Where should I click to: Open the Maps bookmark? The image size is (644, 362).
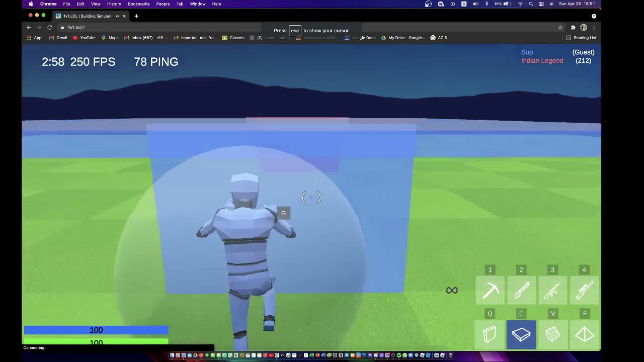click(x=110, y=38)
